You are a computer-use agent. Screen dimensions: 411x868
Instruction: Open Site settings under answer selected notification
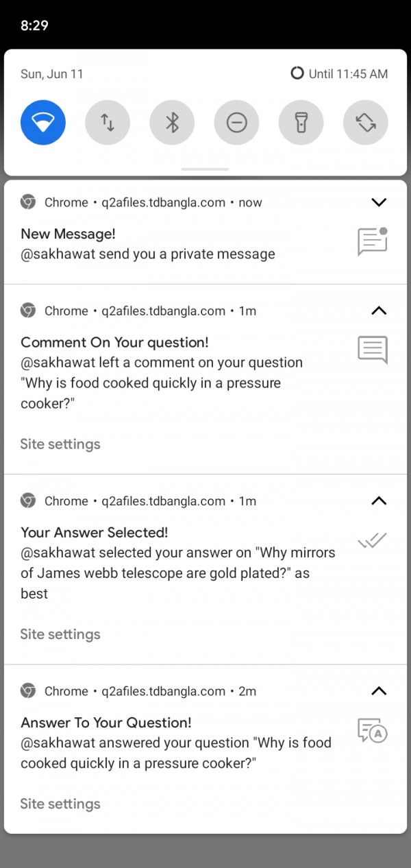coord(60,634)
